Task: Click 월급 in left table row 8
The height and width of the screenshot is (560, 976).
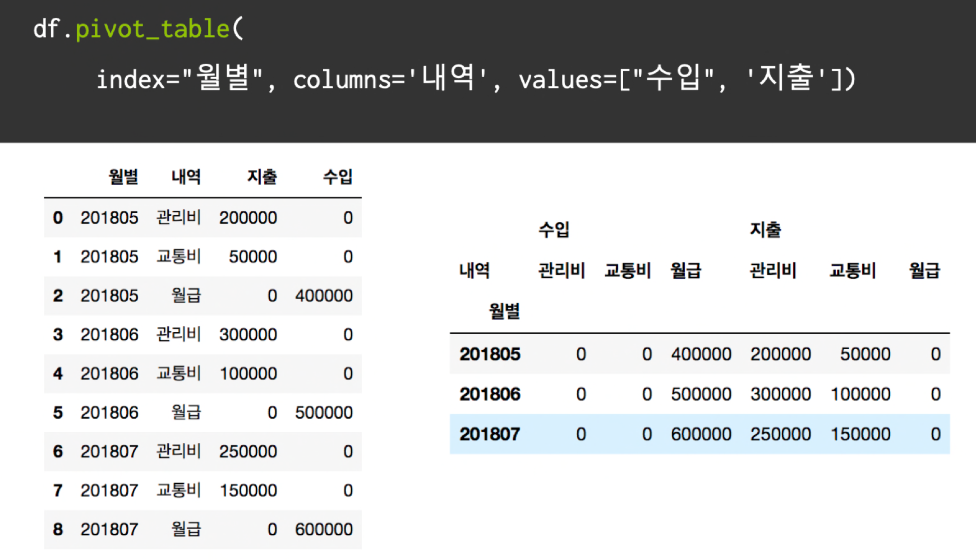Action: tap(186, 529)
